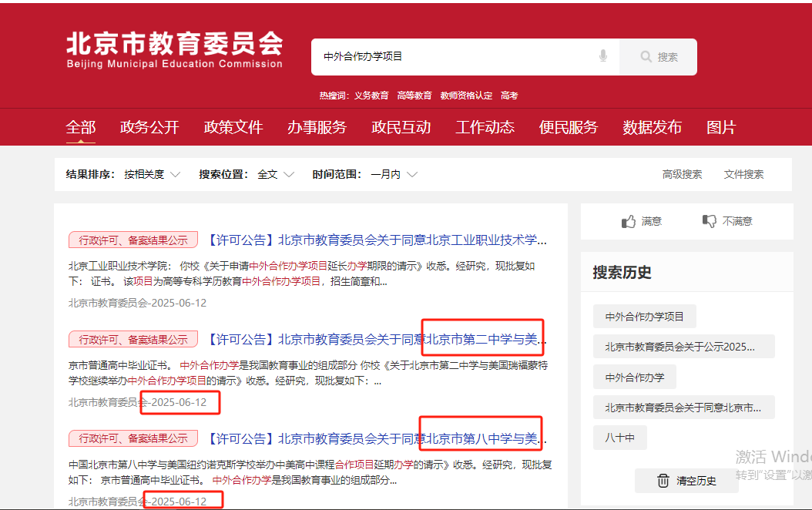Switch to the 办事服务 tab
Image resolution: width=812 pixels, height=510 pixels.
[317, 127]
